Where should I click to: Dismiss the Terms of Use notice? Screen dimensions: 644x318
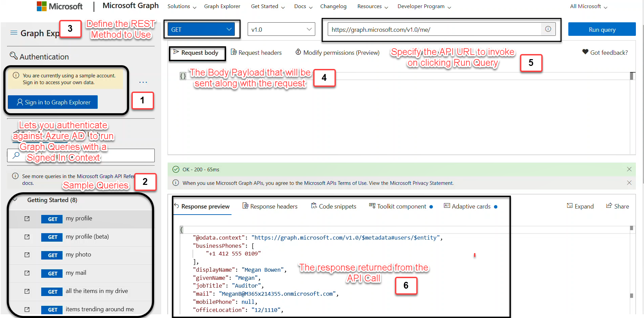tap(629, 183)
